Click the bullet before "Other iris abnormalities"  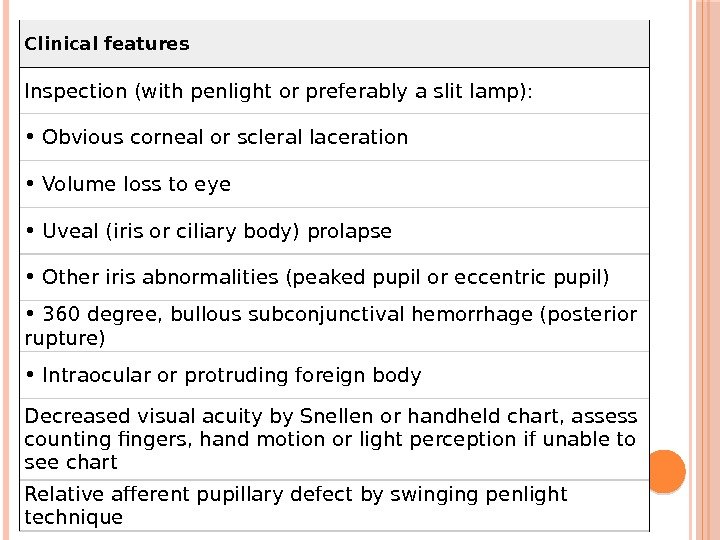pyautogui.click(x=30, y=275)
